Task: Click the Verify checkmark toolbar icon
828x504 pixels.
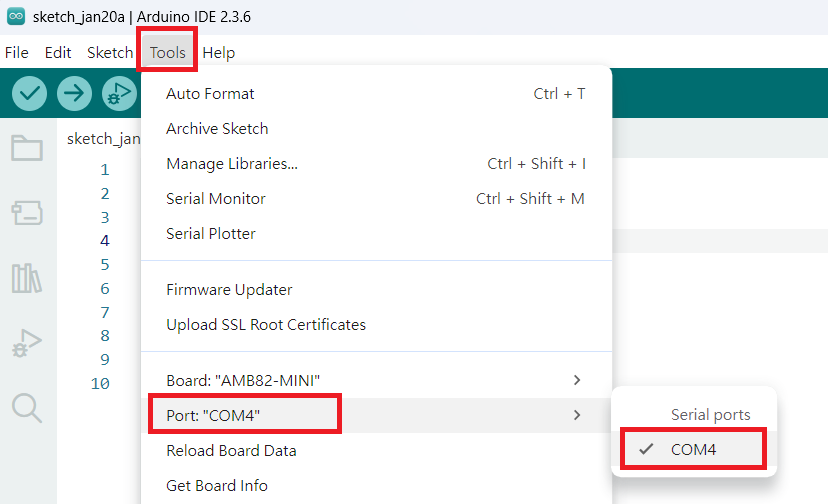Action: click(31, 94)
